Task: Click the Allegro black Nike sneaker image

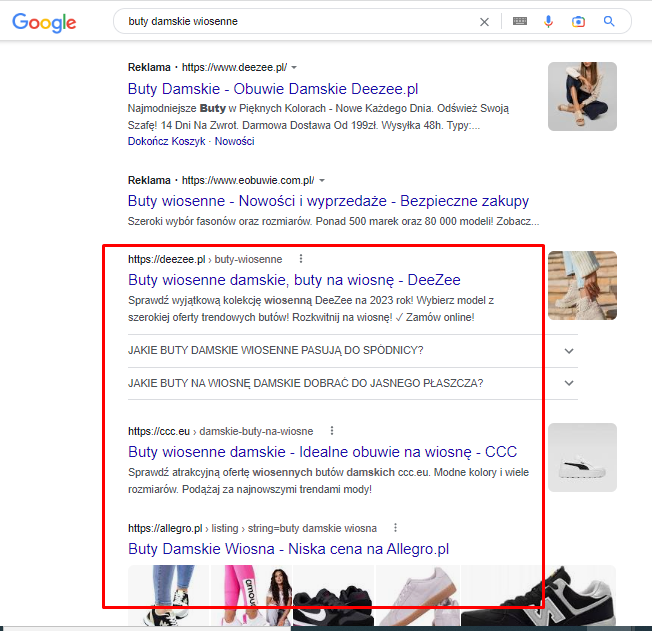Action: (333, 595)
